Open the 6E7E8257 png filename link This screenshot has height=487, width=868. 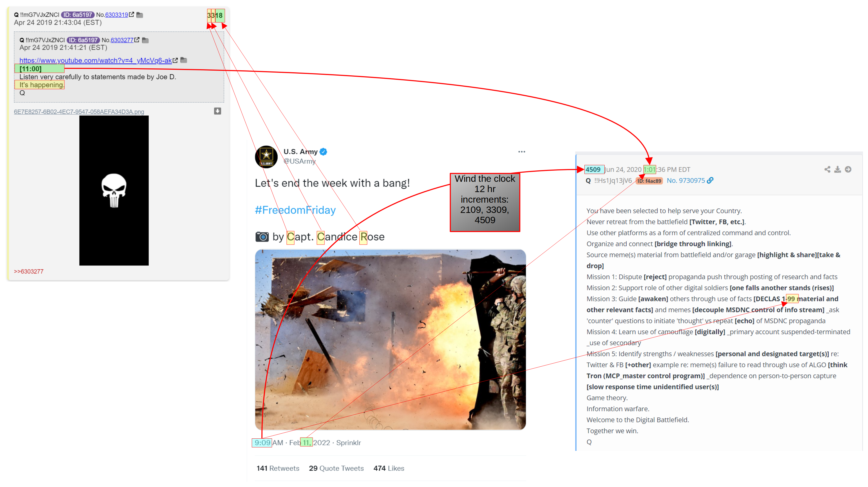tap(79, 112)
